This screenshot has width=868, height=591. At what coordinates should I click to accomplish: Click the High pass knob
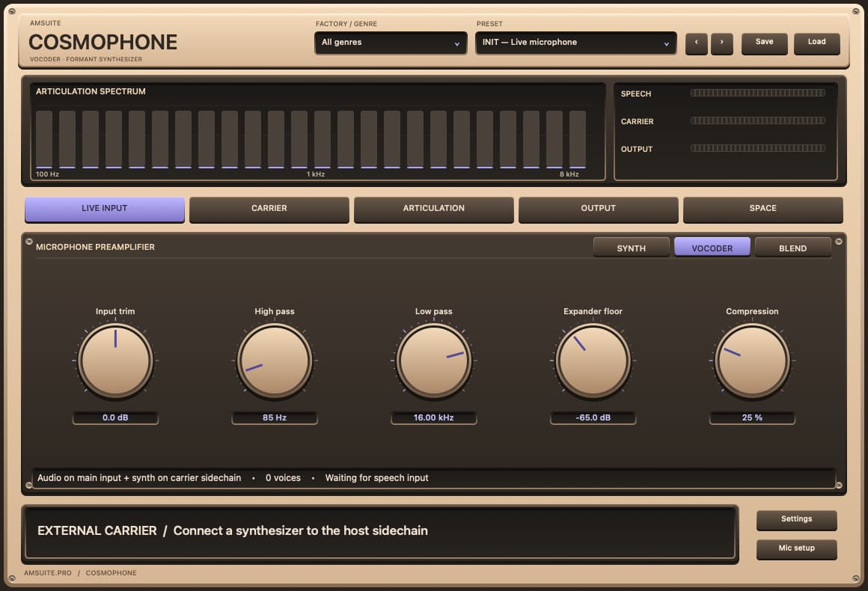[x=275, y=361]
